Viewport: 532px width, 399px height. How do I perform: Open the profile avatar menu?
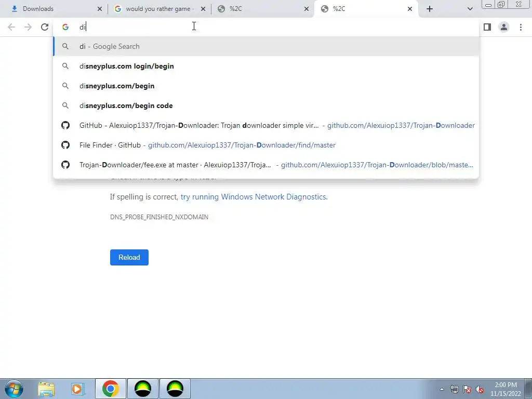tap(504, 27)
